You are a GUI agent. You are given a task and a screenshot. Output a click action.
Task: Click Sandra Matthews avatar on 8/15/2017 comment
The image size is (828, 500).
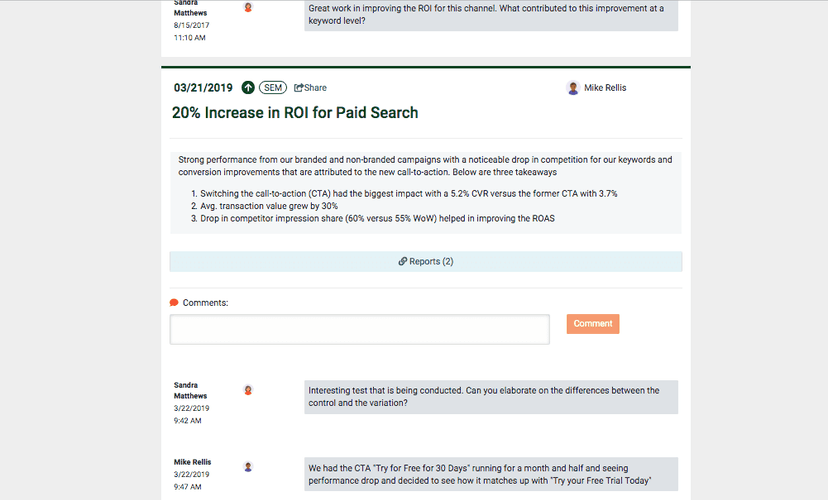click(x=248, y=7)
